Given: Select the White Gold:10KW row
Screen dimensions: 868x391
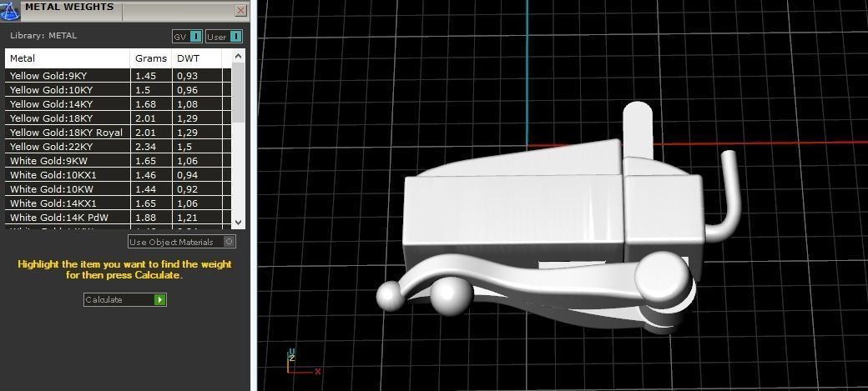Looking at the screenshot, I should click(118, 189).
